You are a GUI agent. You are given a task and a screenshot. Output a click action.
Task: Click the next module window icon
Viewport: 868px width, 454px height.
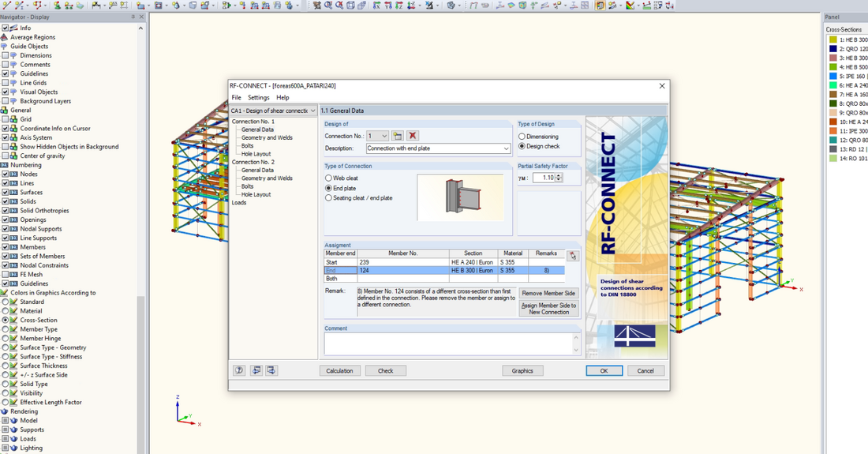coord(271,370)
